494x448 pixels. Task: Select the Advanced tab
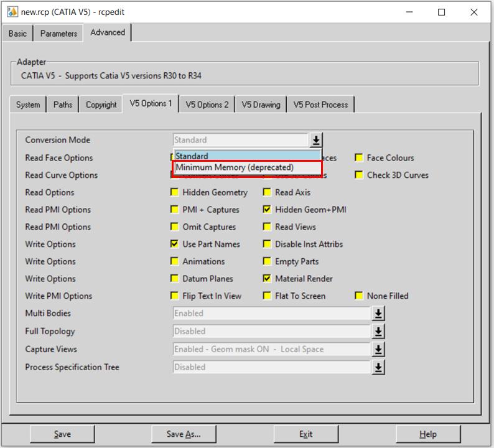[108, 32]
